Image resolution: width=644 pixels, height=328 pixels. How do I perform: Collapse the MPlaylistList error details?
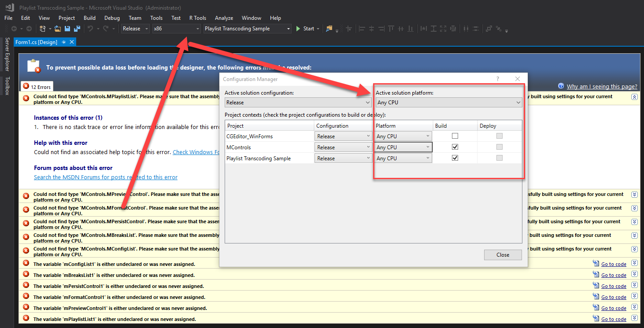click(634, 97)
